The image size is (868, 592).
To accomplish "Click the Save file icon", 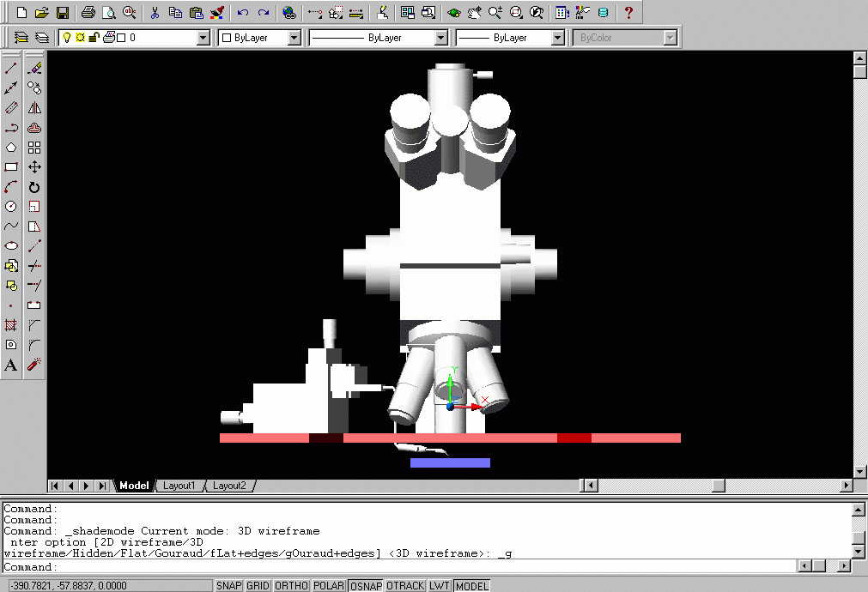I will (x=63, y=13).
